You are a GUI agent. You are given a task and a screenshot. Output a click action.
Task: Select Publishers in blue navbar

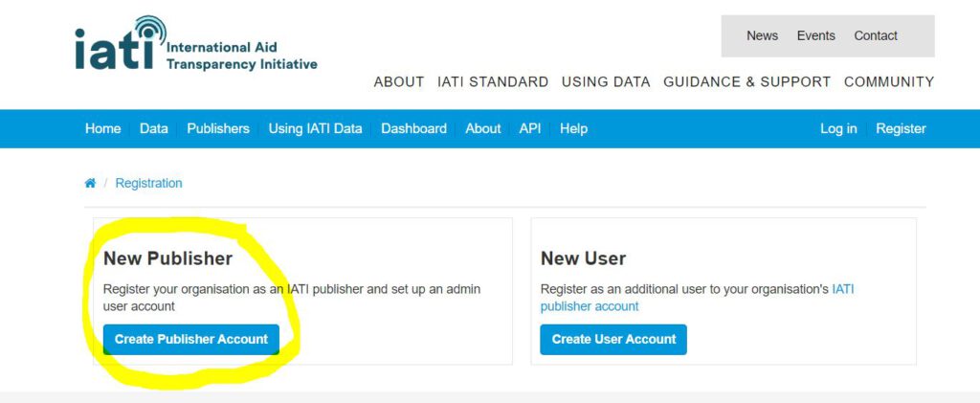[218, 128]
